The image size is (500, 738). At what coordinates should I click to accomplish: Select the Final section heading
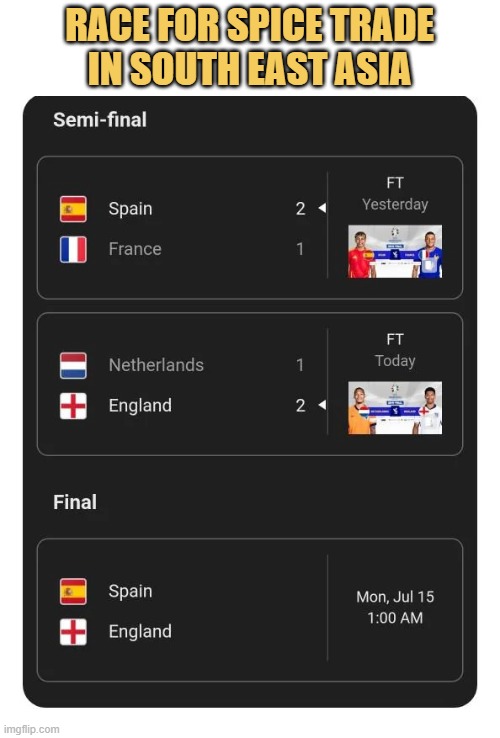(x=75, y=502)
